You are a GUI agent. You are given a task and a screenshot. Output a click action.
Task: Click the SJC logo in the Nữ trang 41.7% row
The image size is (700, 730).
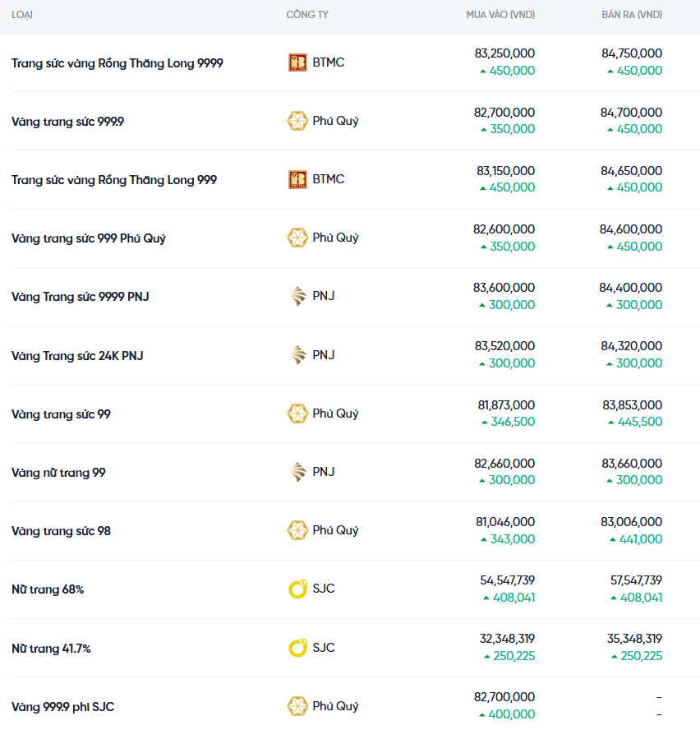[297, 648]
